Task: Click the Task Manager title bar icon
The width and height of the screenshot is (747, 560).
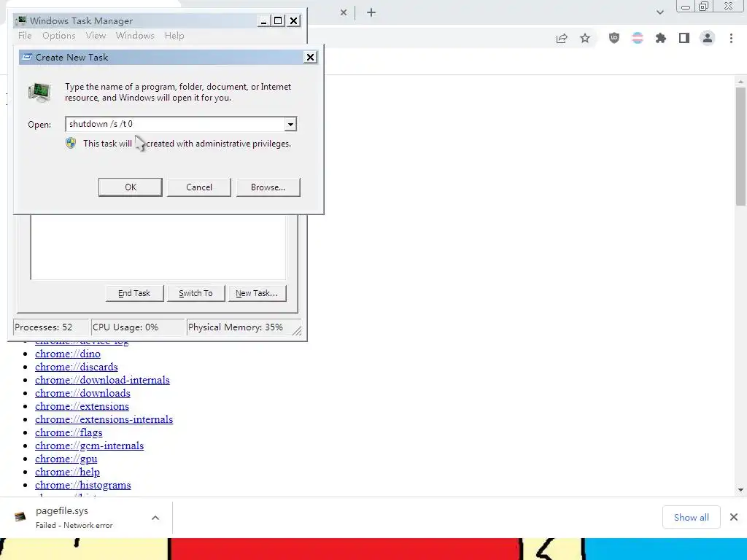Action: tap(21, 20)
